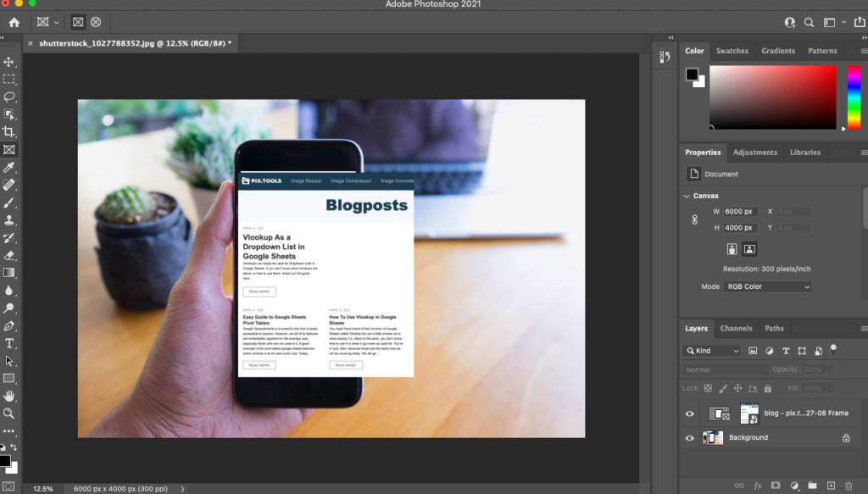Open the RGB Color mode dropdown

tap(767, 286)
